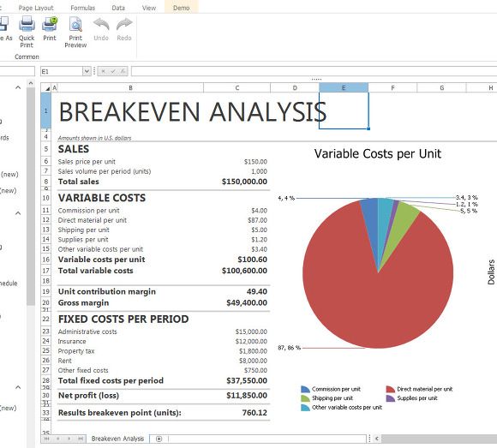Click the formula bar resize dots handle
Image resolution: width=497 pixels, height=448 pixels.
316,79
